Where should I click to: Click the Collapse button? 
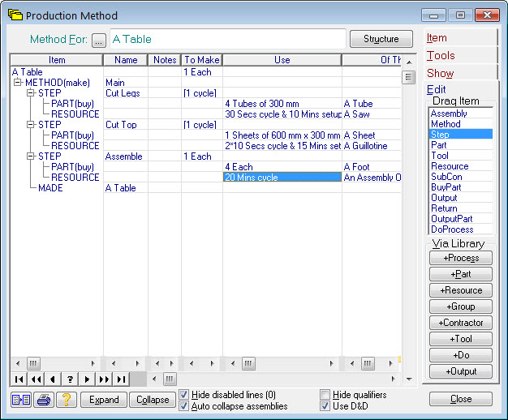tap(153, 400)
